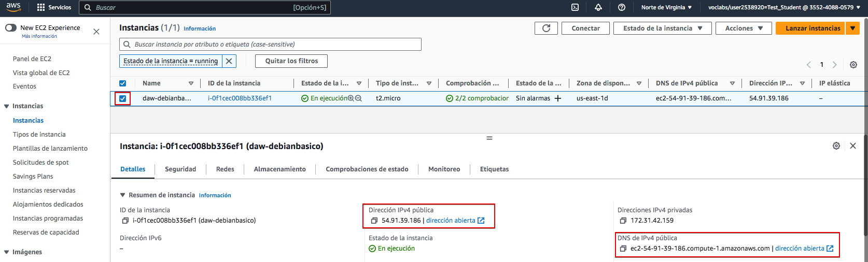Open dirección abierta link for public IP

tap(451, 221)
